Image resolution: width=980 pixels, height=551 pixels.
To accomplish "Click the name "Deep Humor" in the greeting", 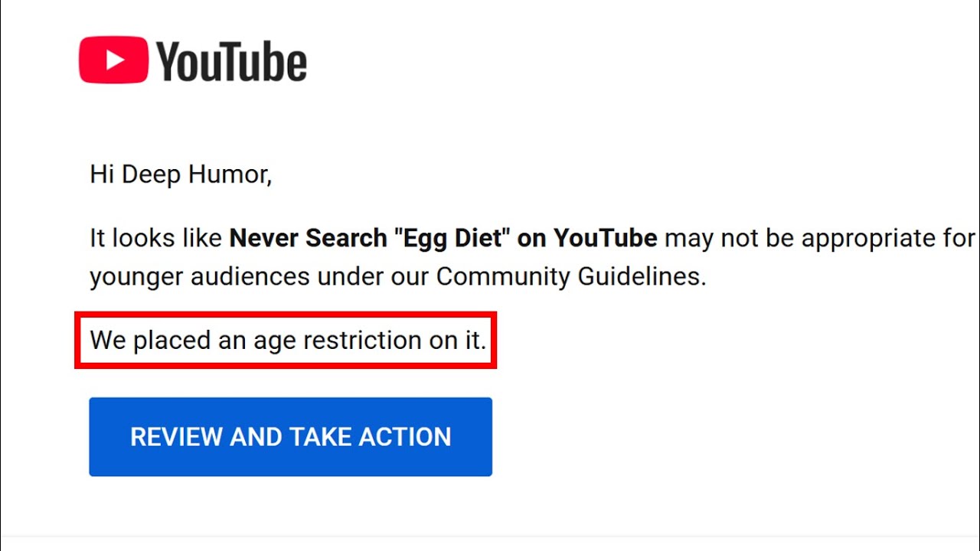I will [x=197, y=174].
